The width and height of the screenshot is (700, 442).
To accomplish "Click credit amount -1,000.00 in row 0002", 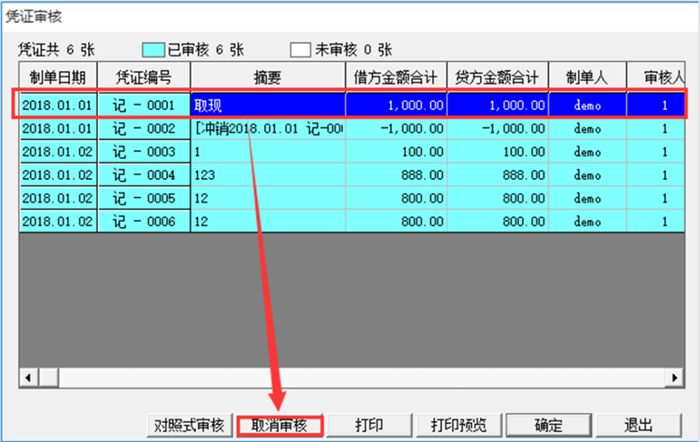I will point(498,129).
